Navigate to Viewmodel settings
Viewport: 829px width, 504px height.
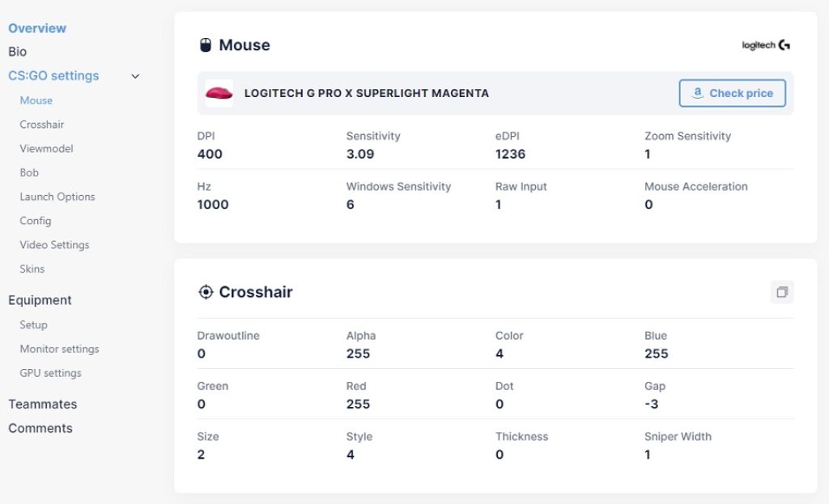(x=46, y=149)
